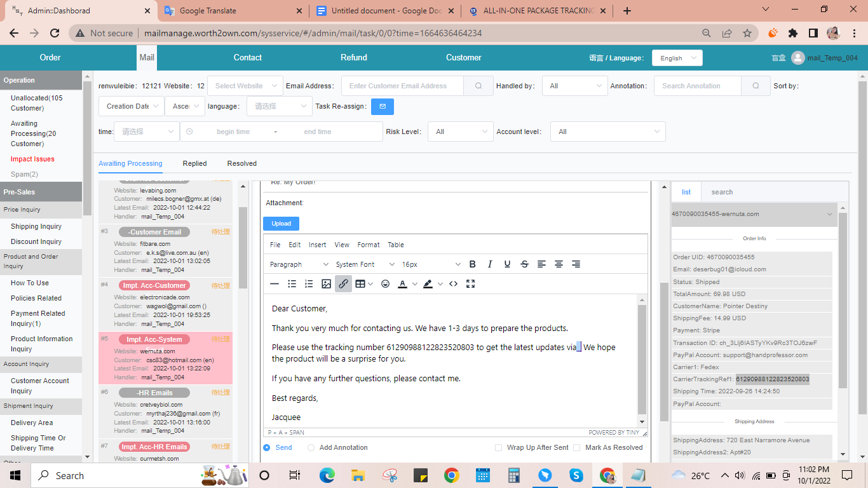This screenshot has height=488, width=868.
Task: Open the text color picker
Action: [x=402, y=284]
